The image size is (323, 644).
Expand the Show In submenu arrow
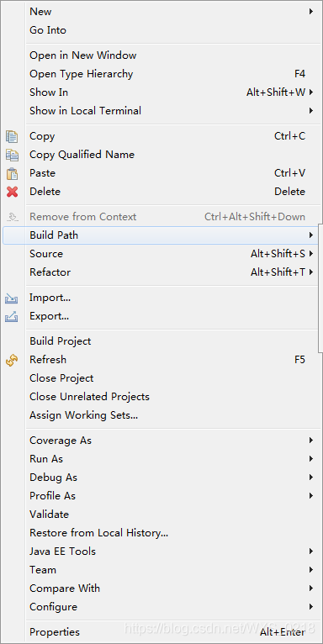tap(311, 92)
